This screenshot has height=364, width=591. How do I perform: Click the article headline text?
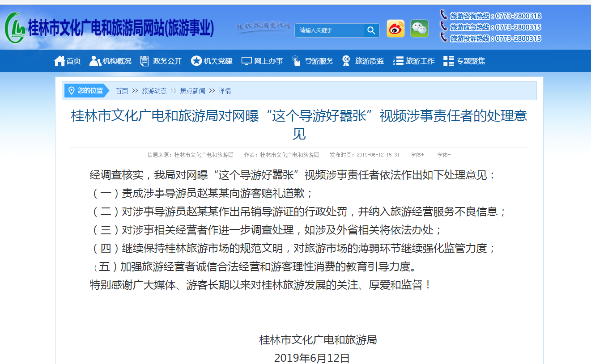point(299,124)
